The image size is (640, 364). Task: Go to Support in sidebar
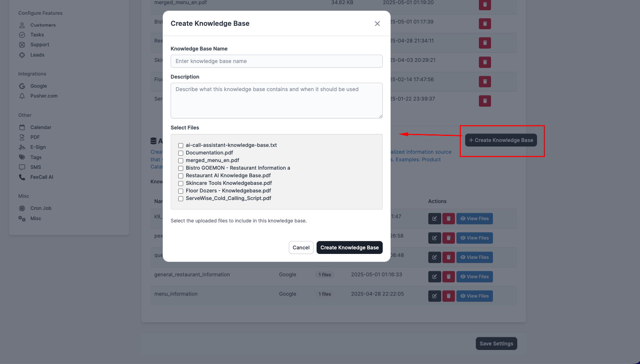(40, 45)
